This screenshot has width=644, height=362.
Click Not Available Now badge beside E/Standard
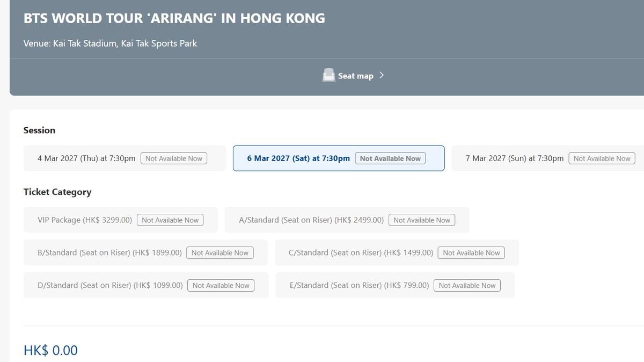[467, 286]
